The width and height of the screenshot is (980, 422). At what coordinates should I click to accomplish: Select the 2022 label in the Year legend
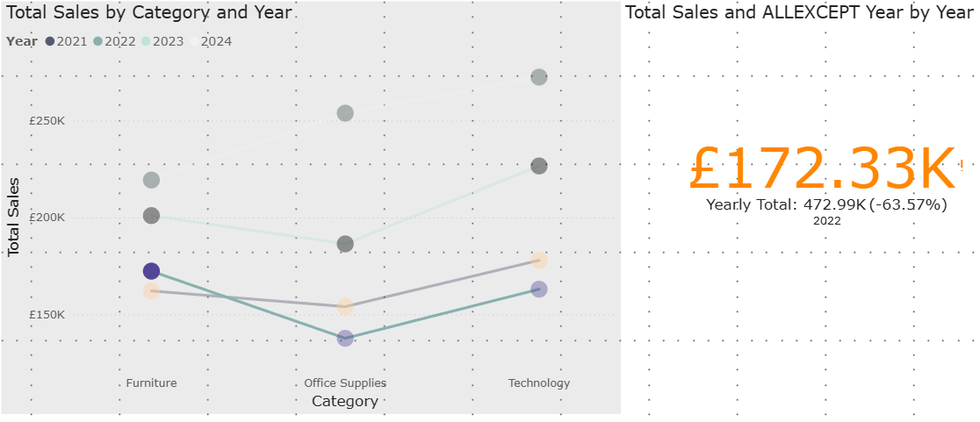(x=119, y=41)
